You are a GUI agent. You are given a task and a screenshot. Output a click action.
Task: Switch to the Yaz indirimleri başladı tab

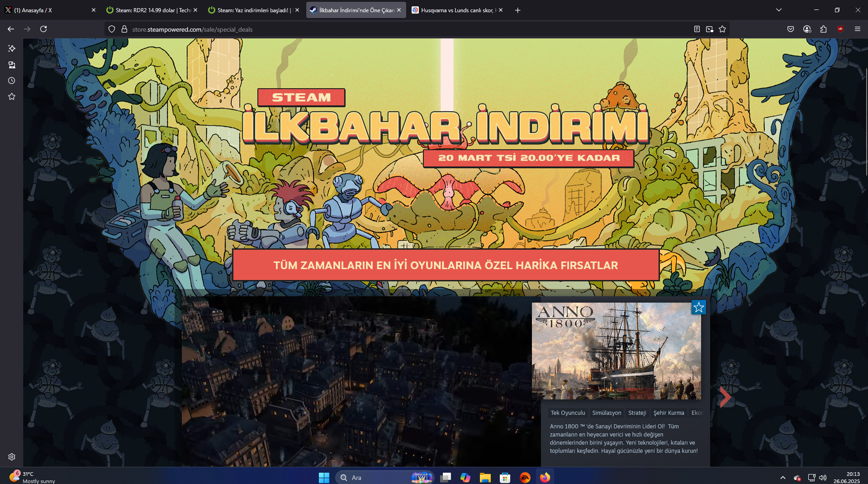(253, 10)
